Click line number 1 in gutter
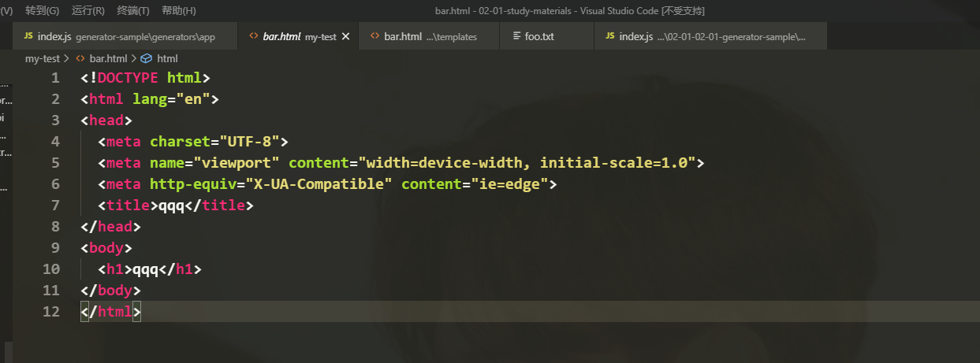 pos(55,78)
